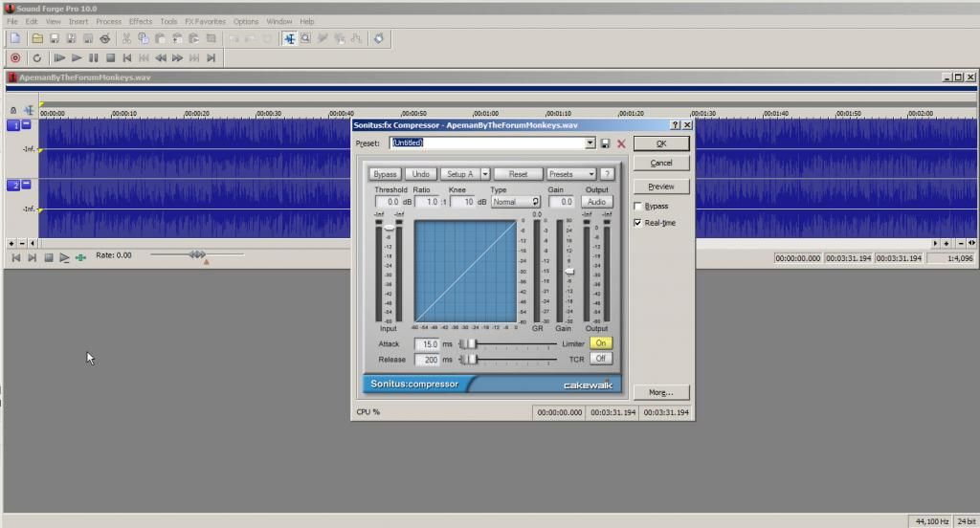The height and width of the screenshot is (528, 980).
Task: Click the Stop button in transport toolbar
Action: coord(110,58)
